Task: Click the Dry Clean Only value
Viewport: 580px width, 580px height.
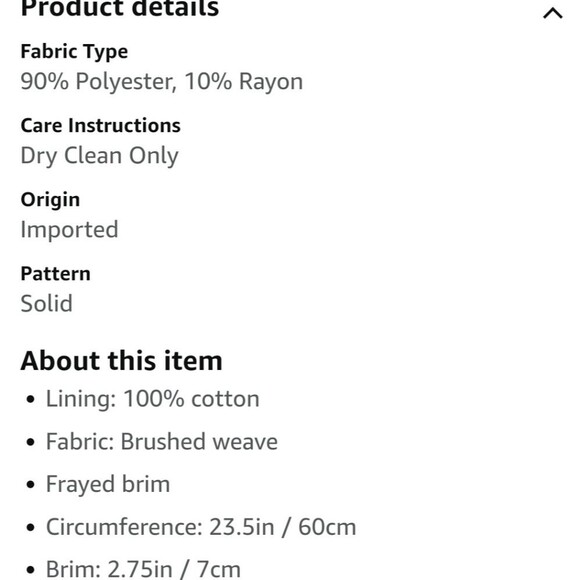Action: point(100,155)
